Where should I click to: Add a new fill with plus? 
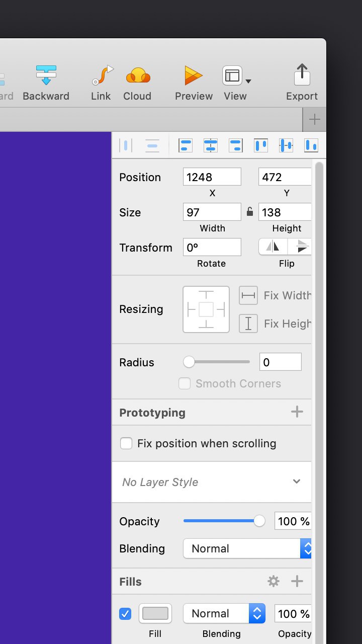point(297,582)
